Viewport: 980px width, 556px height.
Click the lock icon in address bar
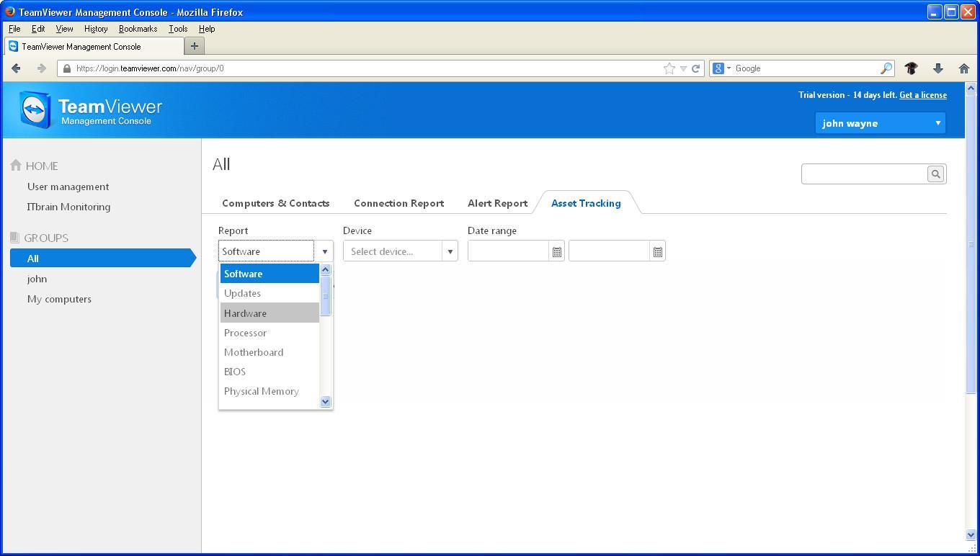[x=67, y=68]
